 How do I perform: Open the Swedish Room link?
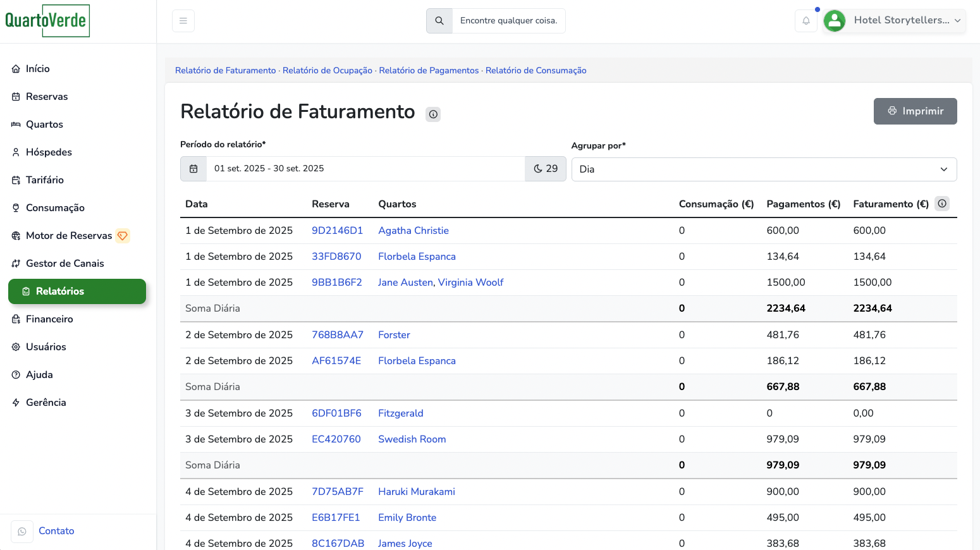pos(412,439)
